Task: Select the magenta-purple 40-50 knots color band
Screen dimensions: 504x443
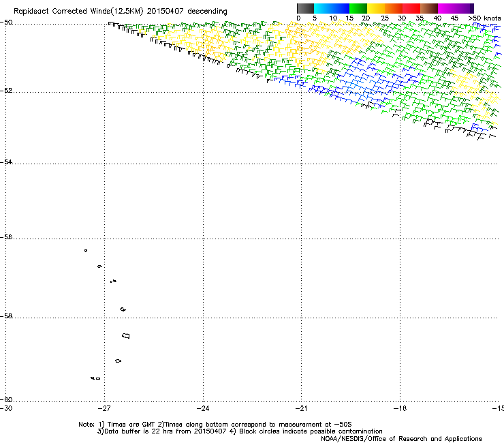Action: (456, 8)
